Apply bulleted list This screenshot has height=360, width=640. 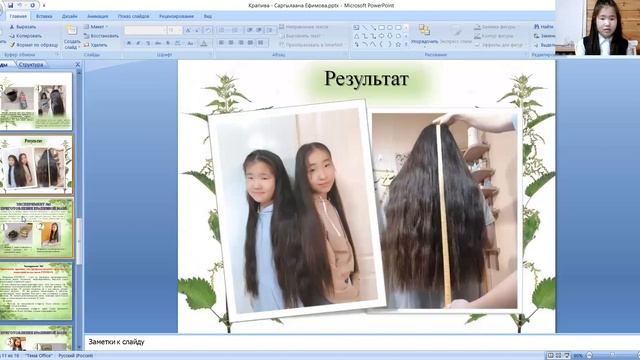click(222, 30)
